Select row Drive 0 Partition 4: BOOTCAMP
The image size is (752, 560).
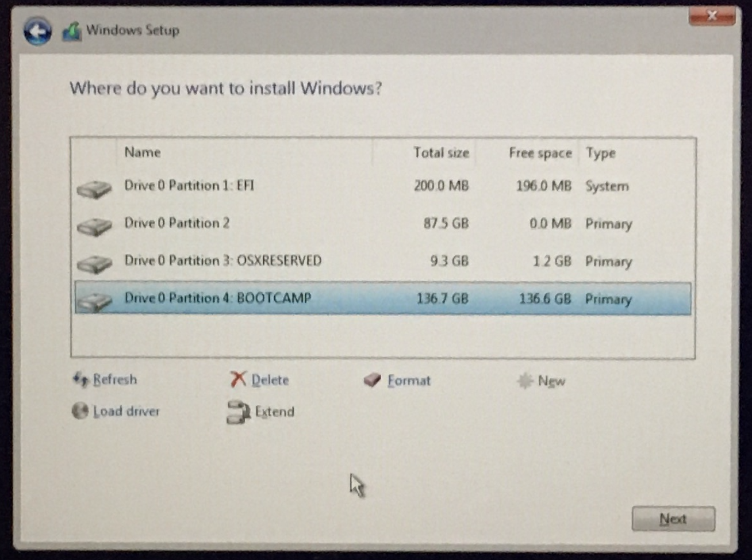383,298
